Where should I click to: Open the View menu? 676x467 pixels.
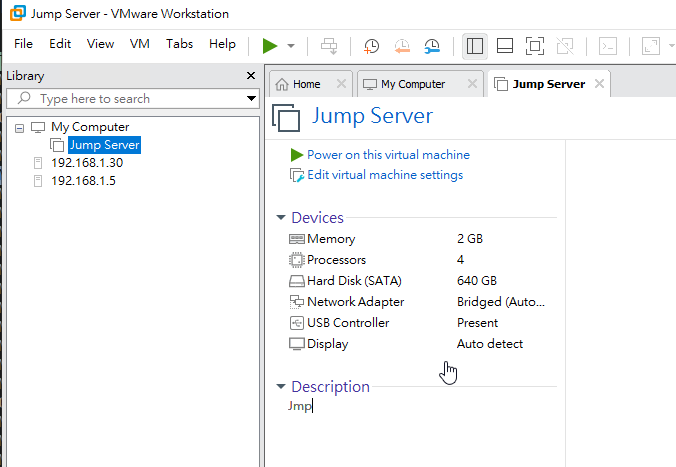[x=100, y=44]
